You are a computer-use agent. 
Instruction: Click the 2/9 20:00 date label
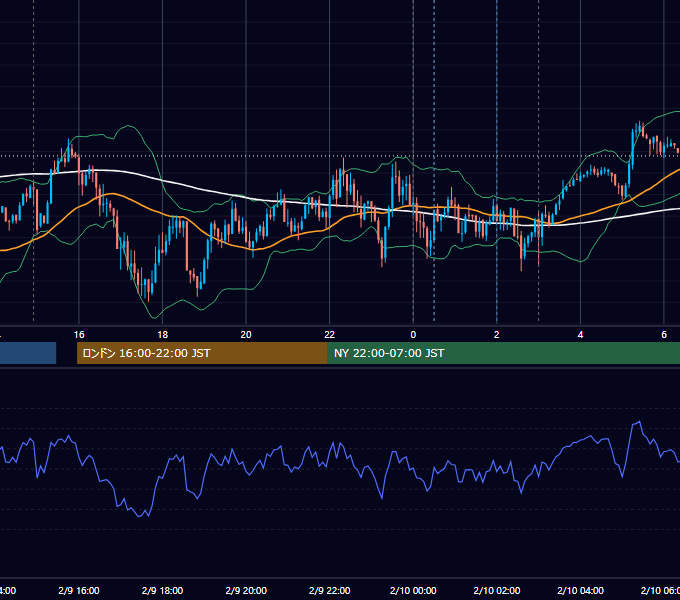(246, 590)
